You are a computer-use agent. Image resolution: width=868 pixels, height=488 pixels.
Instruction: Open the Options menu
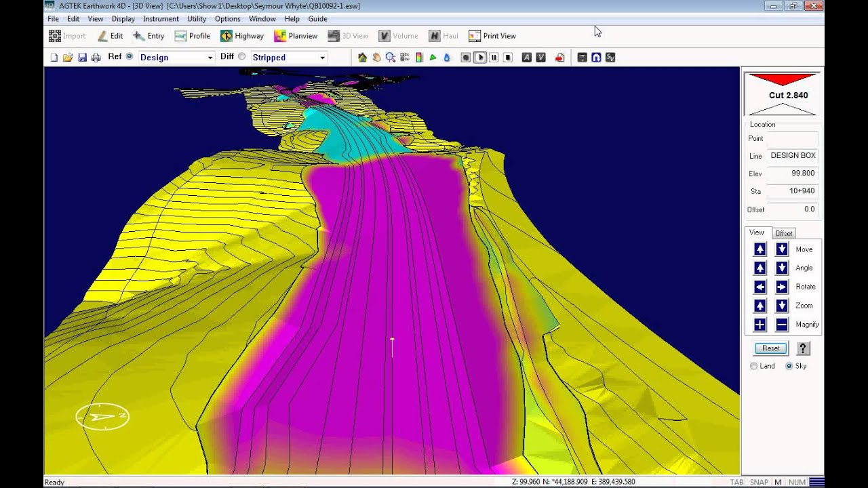click(x=228, y=19)
